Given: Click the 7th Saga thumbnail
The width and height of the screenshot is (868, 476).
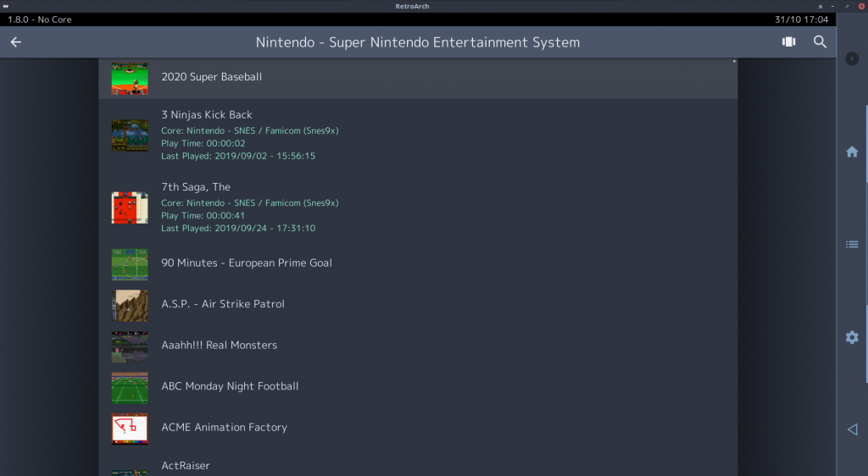Looking at the screenshot, I should point(130,208).
